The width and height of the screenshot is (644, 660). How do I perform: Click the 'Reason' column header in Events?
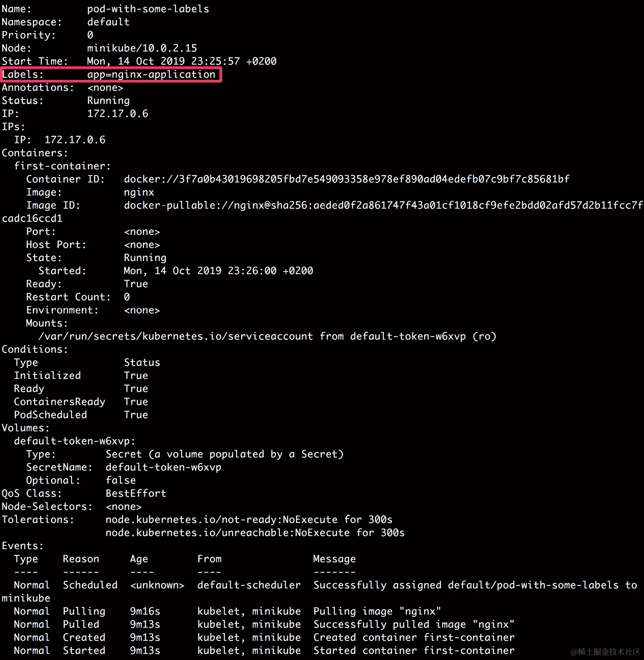click(x=81, y=559)
